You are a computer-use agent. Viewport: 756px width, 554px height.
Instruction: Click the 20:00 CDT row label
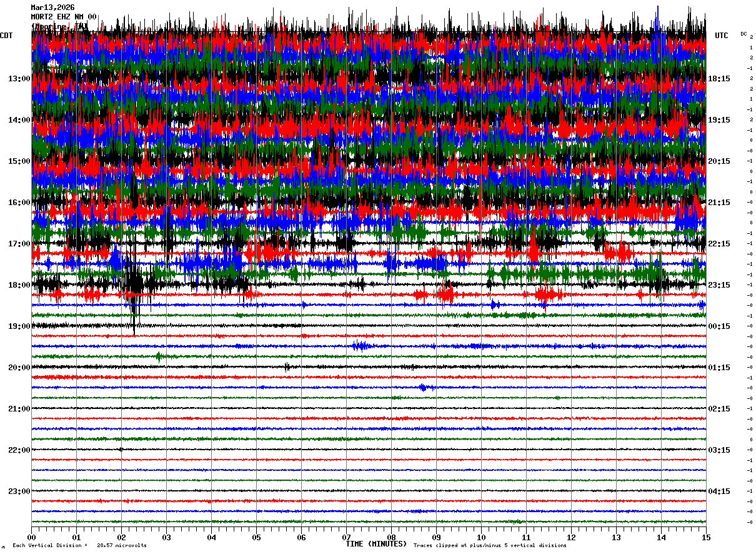pos(19,368)
